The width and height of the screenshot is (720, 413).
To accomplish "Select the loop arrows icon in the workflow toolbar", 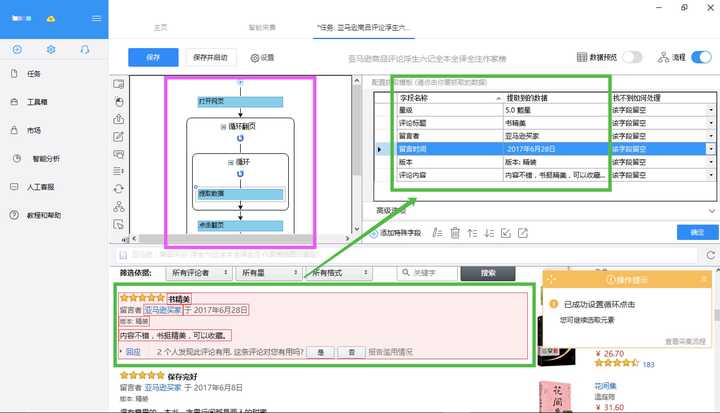I will [x=118, y=189].
